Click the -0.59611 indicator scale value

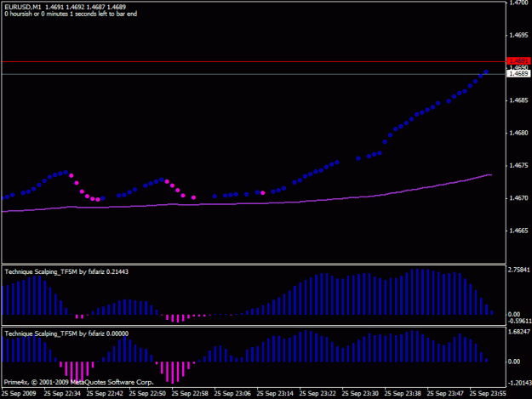[x=519, y=321]
